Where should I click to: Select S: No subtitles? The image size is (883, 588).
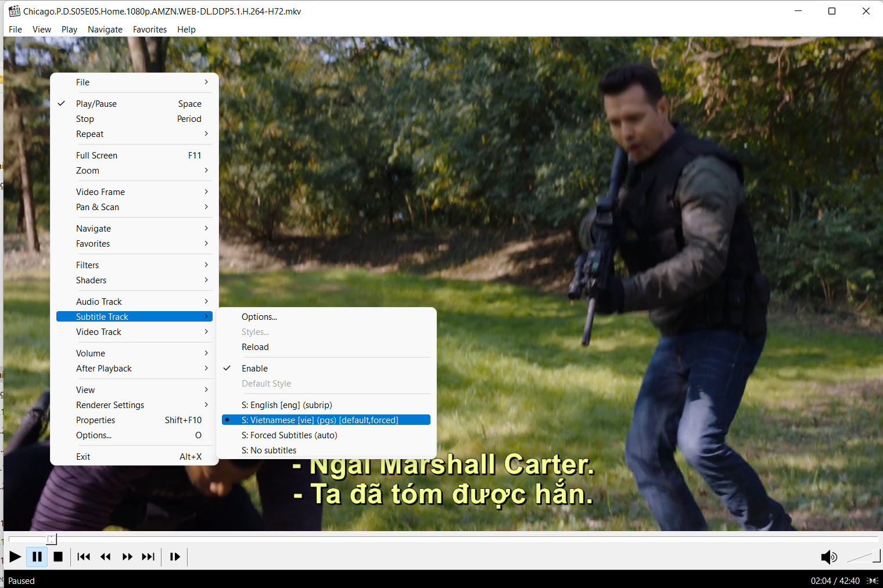coord(326,450)
